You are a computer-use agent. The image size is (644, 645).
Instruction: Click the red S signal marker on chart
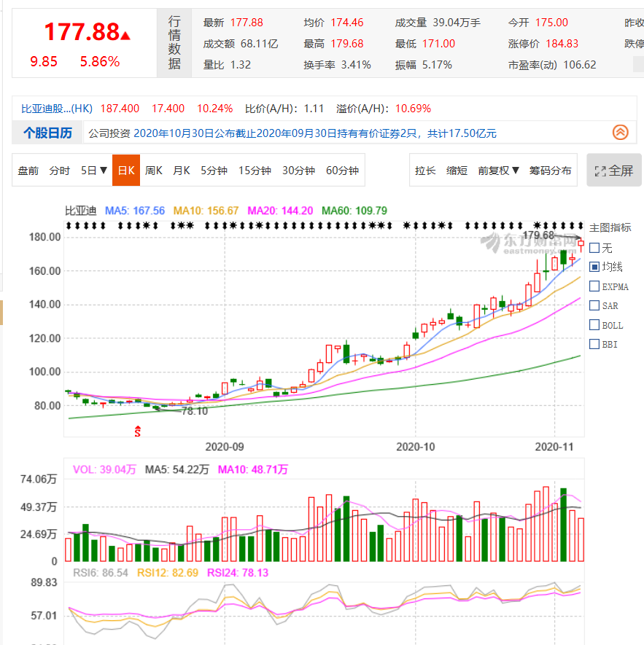[138, 431]
